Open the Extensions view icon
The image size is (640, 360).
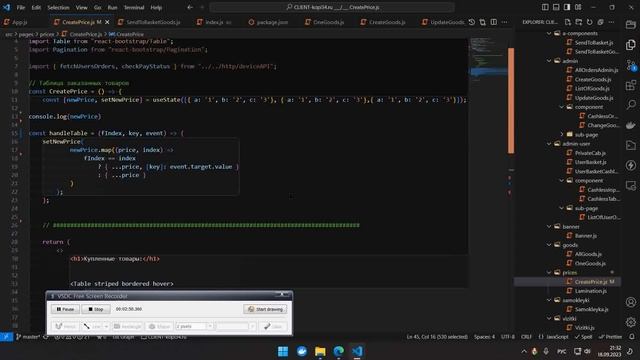(x=631, y=85)
